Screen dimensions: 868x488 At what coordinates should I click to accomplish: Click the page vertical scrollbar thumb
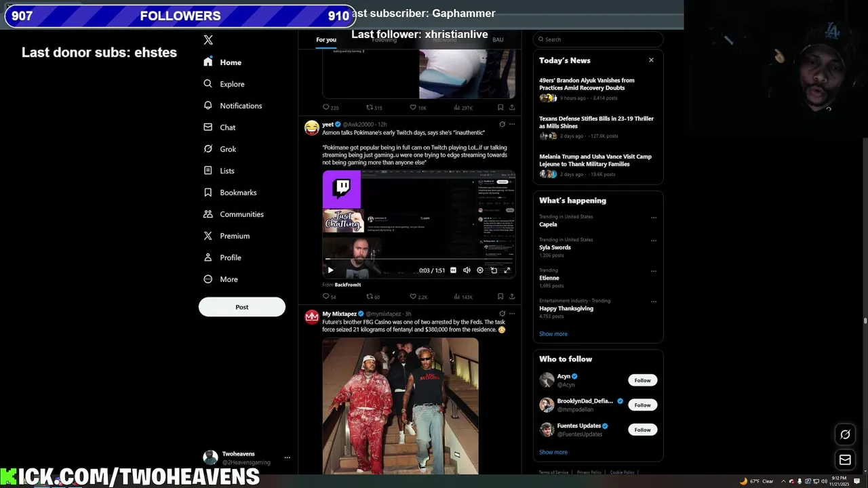[865, 321]
